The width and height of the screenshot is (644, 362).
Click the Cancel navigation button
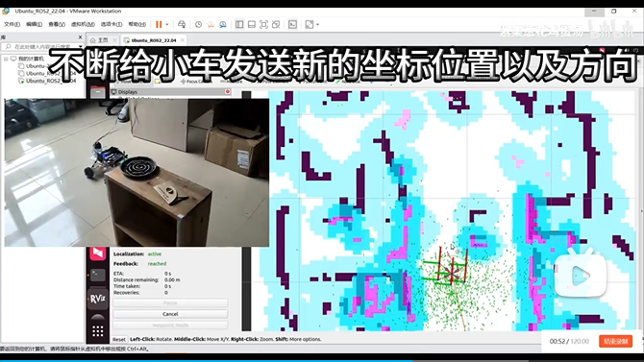pyautogui.click(x=170, y=314)
